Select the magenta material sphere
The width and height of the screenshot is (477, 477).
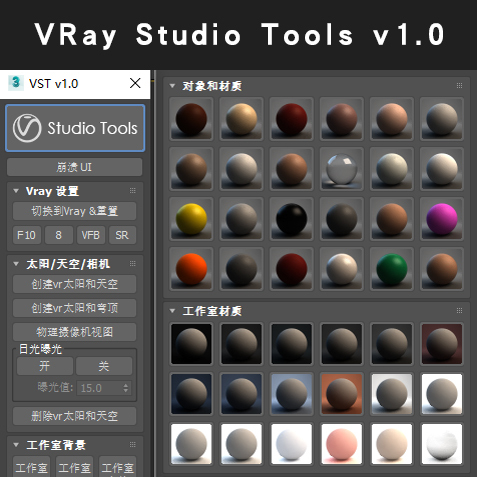pyautogui.click(x=442, y=219)
